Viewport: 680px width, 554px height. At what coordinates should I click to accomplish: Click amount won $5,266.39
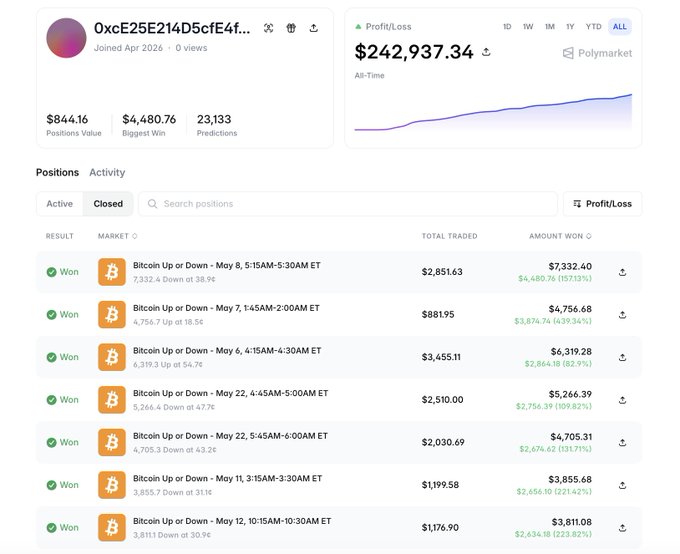point(570,394)
